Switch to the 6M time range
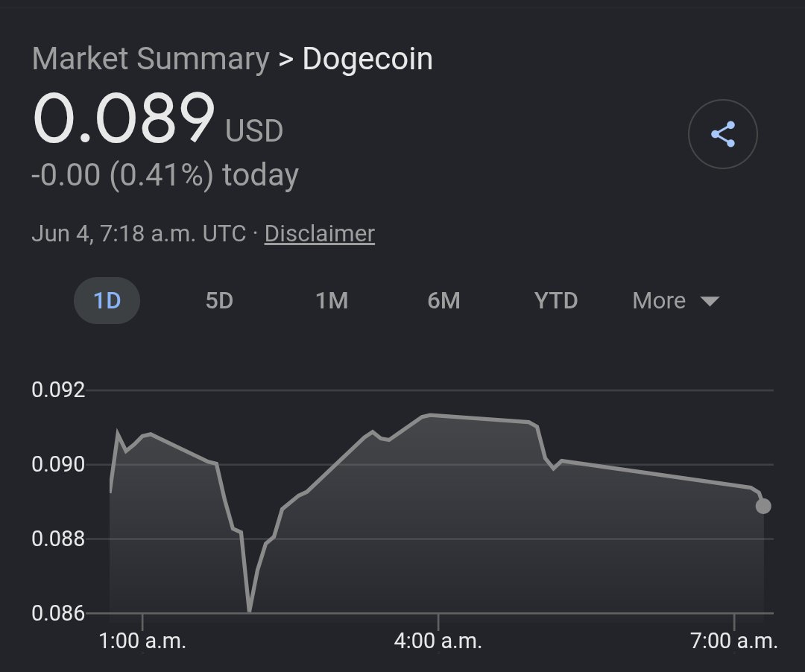The height and width of the screenshot is (672, 805). [x=443, y=300]
